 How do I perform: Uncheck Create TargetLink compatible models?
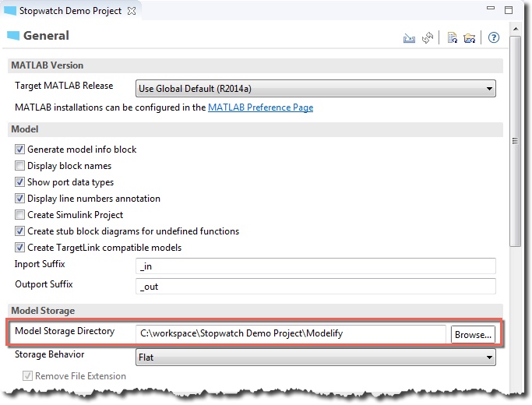19,247
